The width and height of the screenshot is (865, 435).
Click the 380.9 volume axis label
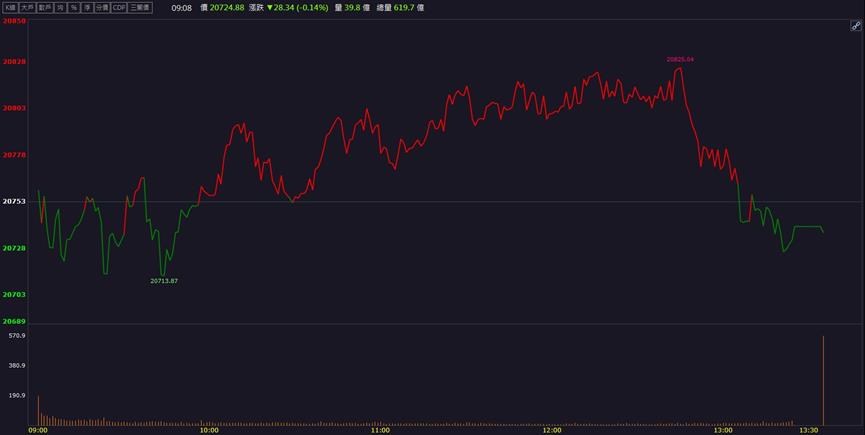pyautogui.click(x=16, y=366)
